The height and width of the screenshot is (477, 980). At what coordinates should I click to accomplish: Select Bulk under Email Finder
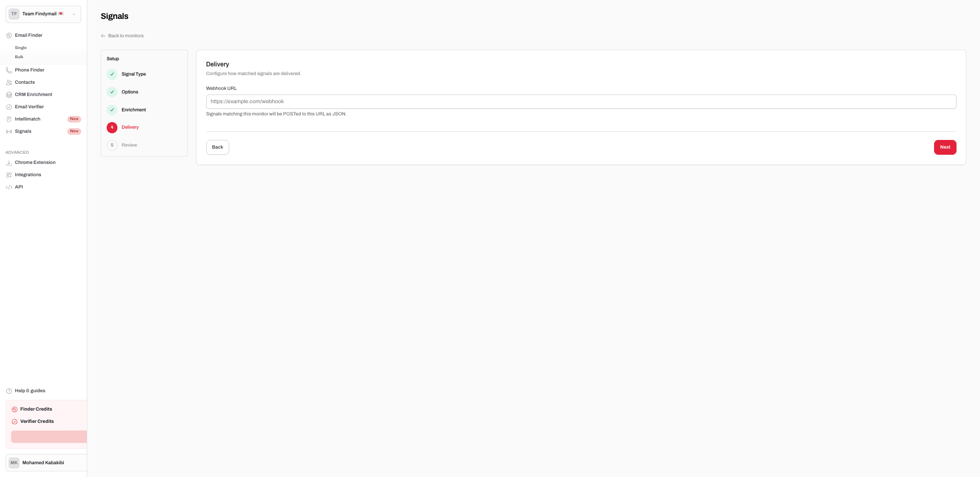pyautogui.click(x=19, y=57)
